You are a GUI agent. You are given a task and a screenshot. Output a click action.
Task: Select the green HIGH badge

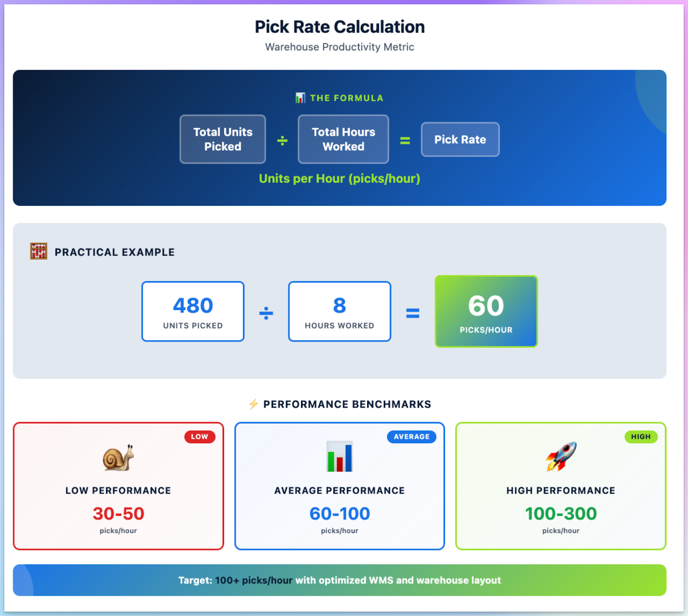(641, 437)
